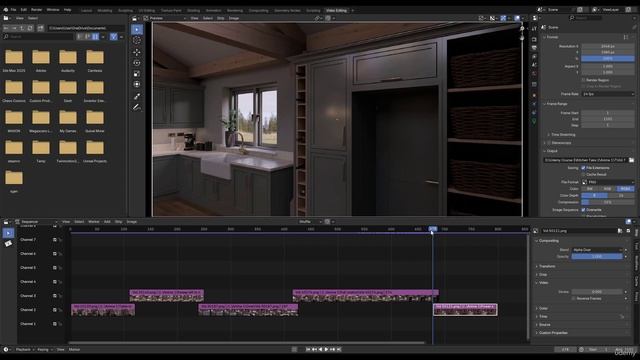The height and width of the screenshot is (360, 640).
Task: Toggle Overwrite checkbox
Action: pos(583,209)
